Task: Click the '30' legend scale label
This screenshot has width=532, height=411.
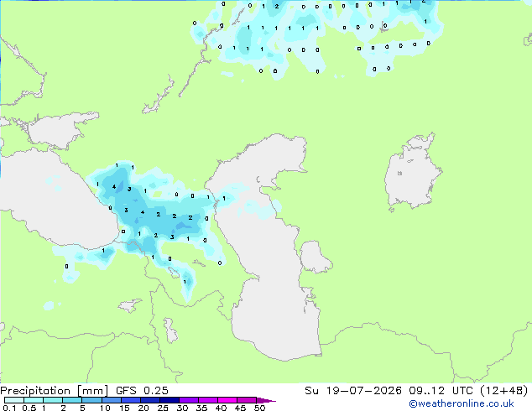Action: pyautogui.click(x=182, y=408)
